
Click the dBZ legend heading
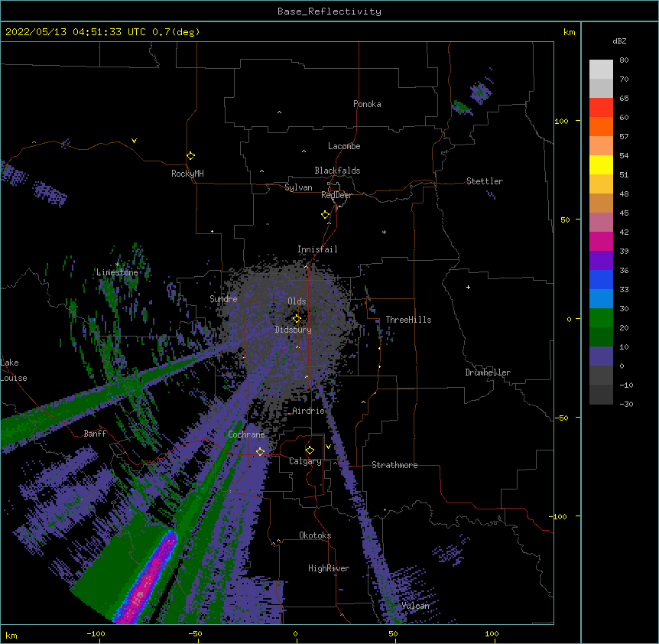[619, 41]
